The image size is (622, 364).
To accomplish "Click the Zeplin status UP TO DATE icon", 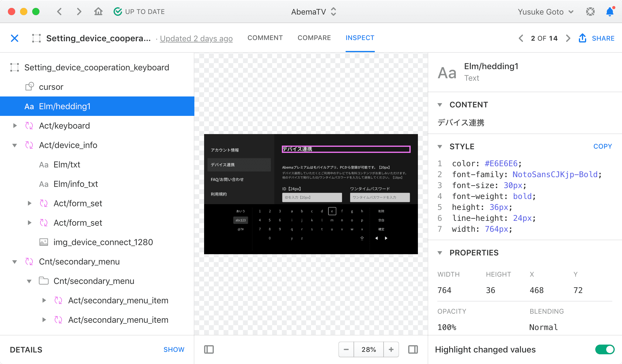I will tap(117, 12).
